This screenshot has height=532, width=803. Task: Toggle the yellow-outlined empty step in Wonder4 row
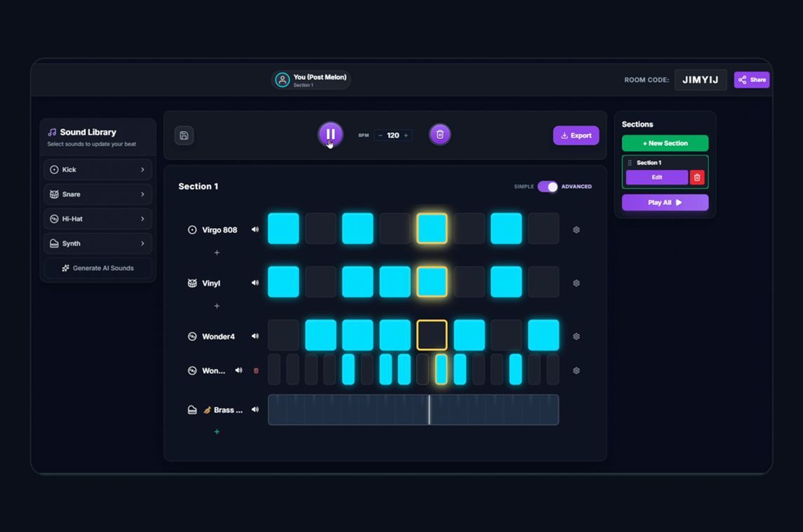click(432, 335)
